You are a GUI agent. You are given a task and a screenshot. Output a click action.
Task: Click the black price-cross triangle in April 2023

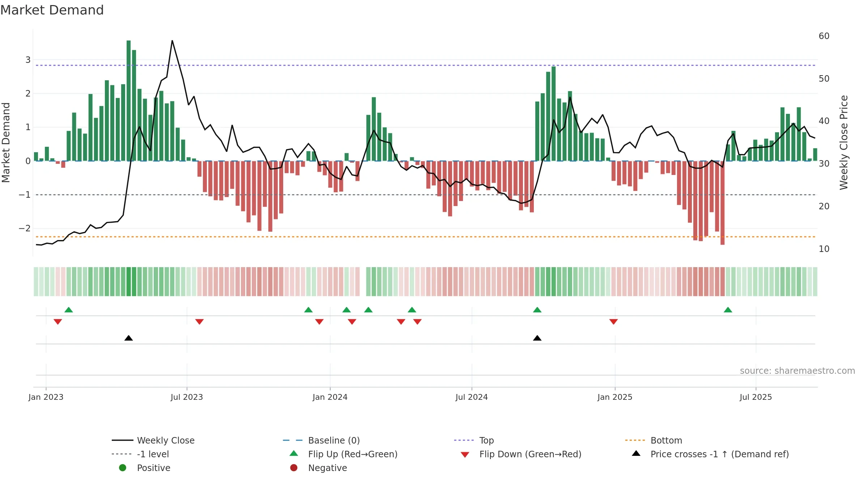pos(129,338)
